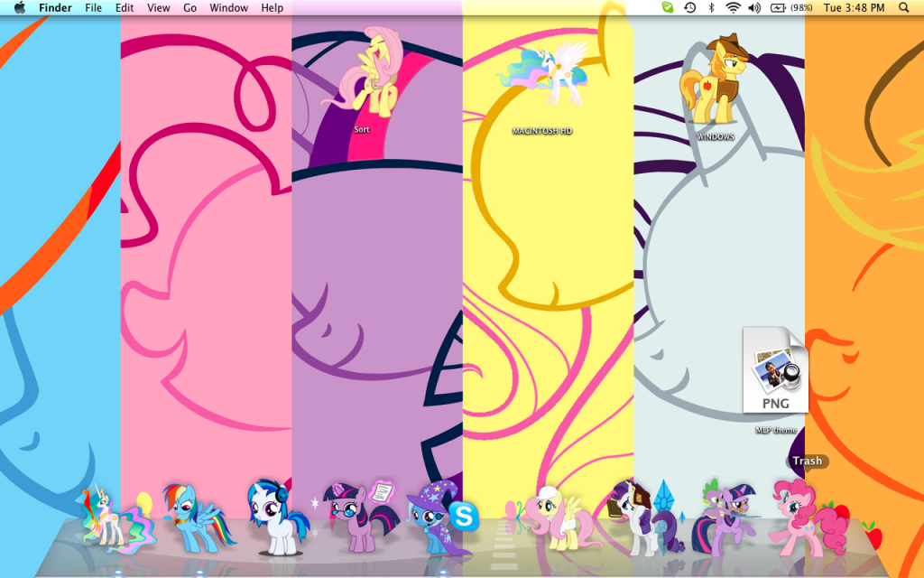Click the Bluetooth menu bar icon
This screenshot has width=924, height=578.
tap(711, 7)
